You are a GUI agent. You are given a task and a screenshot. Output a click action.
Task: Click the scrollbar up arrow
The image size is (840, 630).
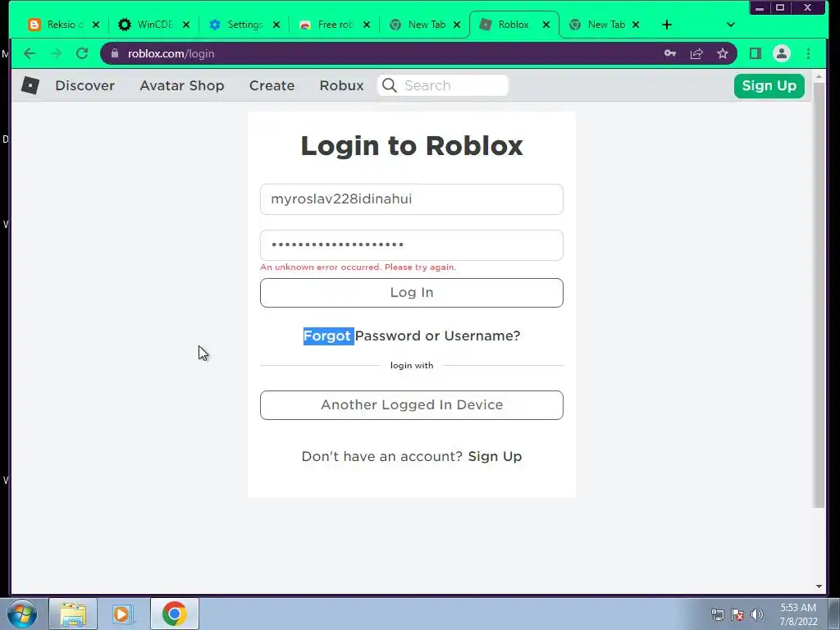click(819, 77)
